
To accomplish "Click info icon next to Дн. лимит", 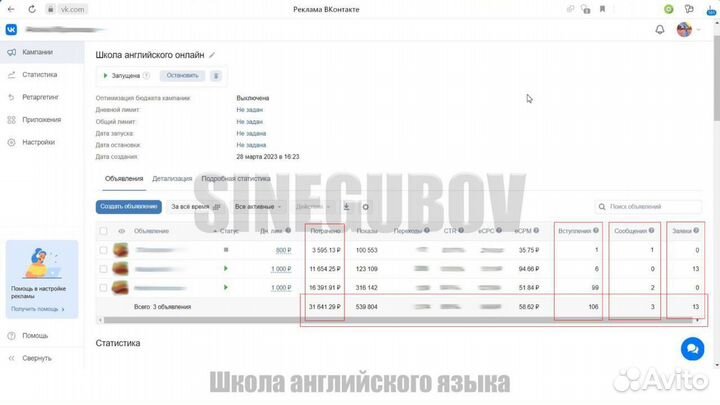I will pyautogui.click(x=288, y=231).
